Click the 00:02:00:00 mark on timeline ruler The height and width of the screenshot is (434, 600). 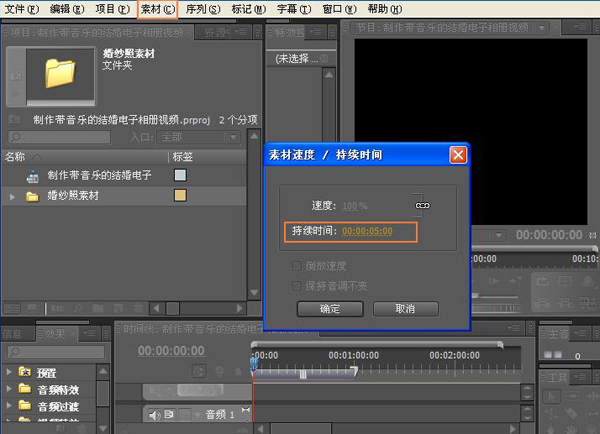[454, 356]
